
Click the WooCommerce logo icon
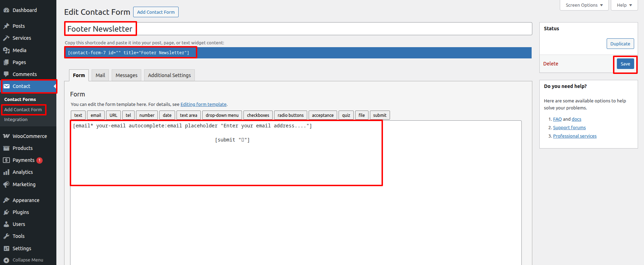pos(6,136)
